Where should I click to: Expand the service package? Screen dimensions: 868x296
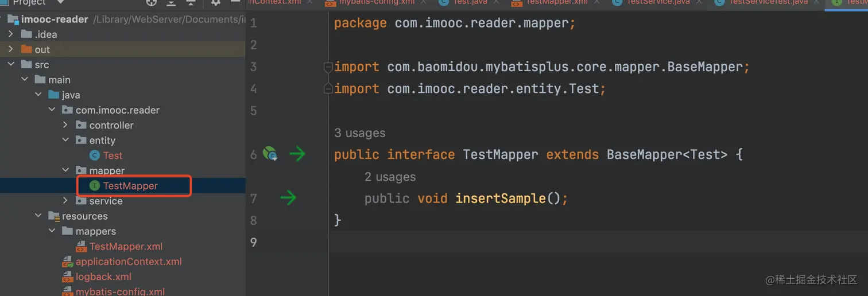pyautogui.click(x=66, y=201)
